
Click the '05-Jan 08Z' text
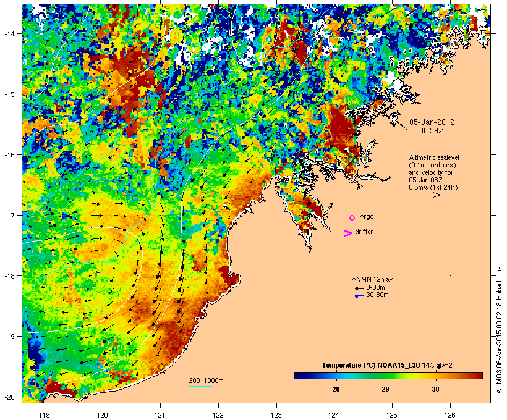[x=425, y=180]
